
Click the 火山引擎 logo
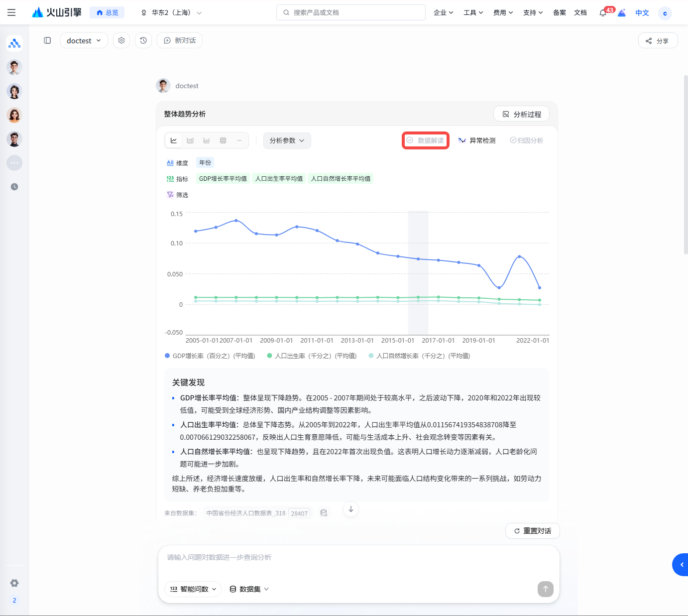coord(56,12)
